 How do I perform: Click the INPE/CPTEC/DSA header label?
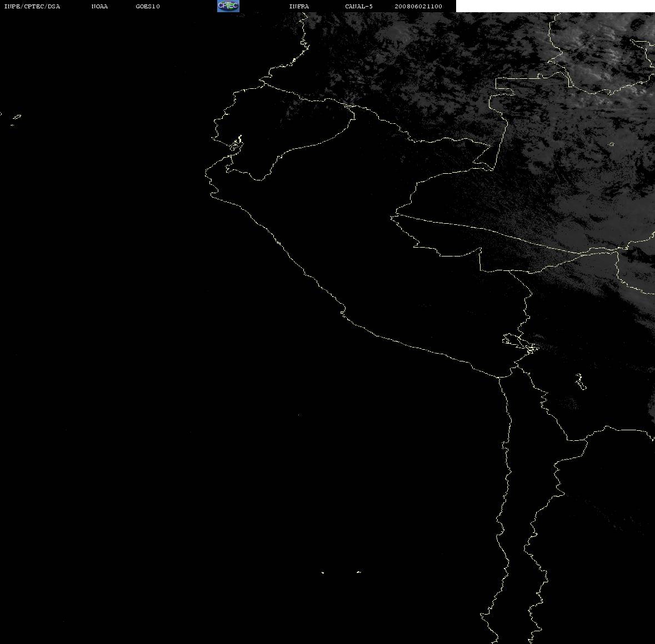pyautogui.click(x=32, y=6)
